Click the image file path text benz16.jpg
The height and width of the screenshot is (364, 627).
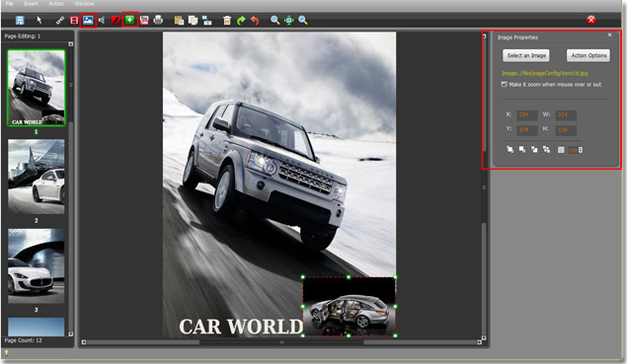pos(545,73)
